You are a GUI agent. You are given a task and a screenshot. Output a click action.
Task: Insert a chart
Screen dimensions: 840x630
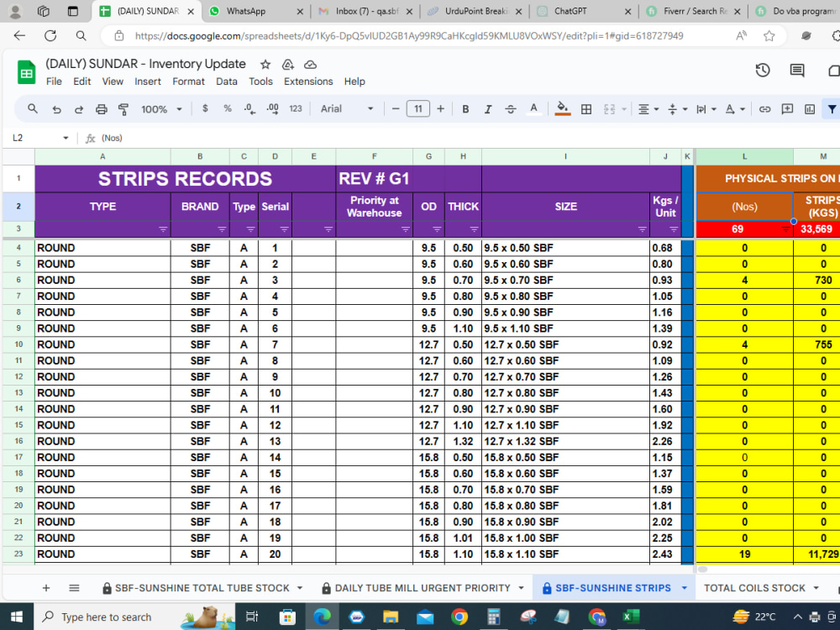[x=809, y=109]
